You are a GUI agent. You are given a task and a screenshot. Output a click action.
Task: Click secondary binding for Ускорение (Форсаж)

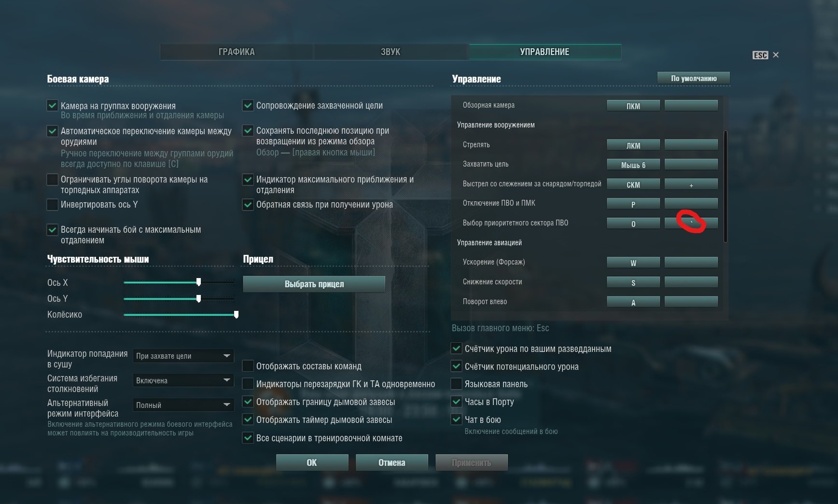[691, 263]
